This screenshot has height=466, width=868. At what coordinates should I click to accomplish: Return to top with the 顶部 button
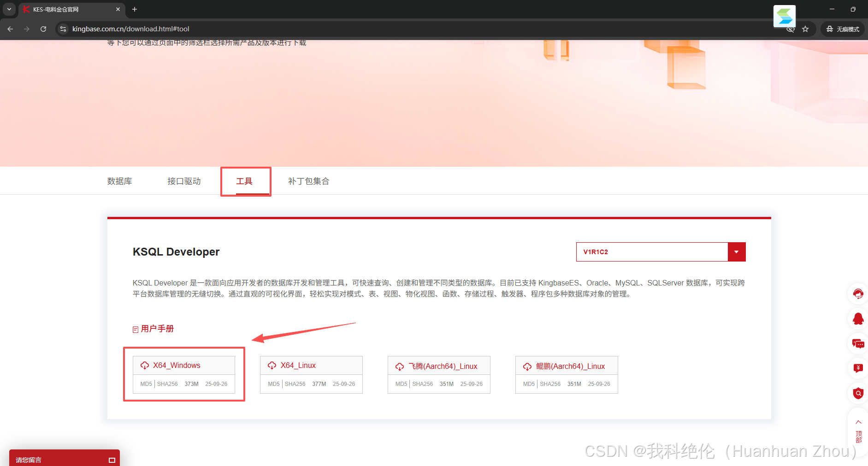click(858, 431)
